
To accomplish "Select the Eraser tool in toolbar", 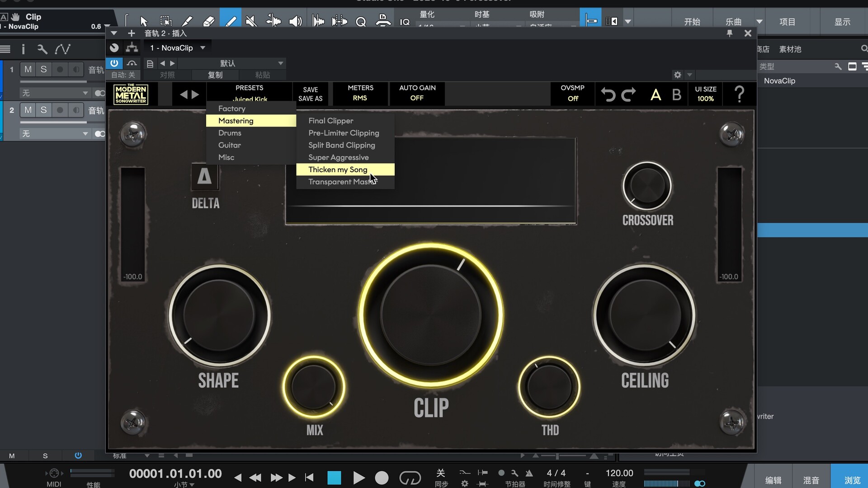I will pyautogui.click(x=208, y=21).
